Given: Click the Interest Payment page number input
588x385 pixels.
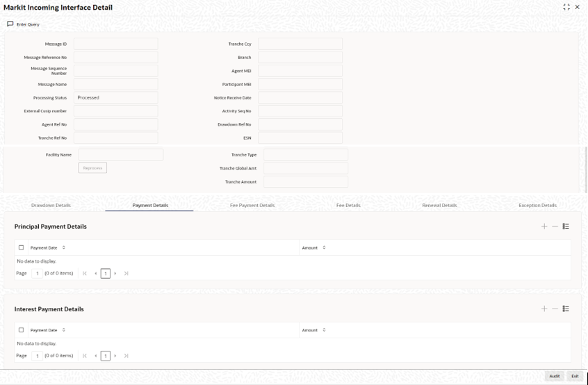Looking at the screenshot, I should (x=37, y=356).
